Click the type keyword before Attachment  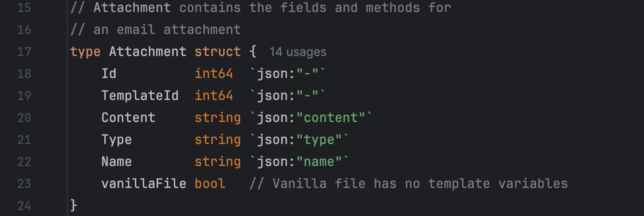(85, 52)
